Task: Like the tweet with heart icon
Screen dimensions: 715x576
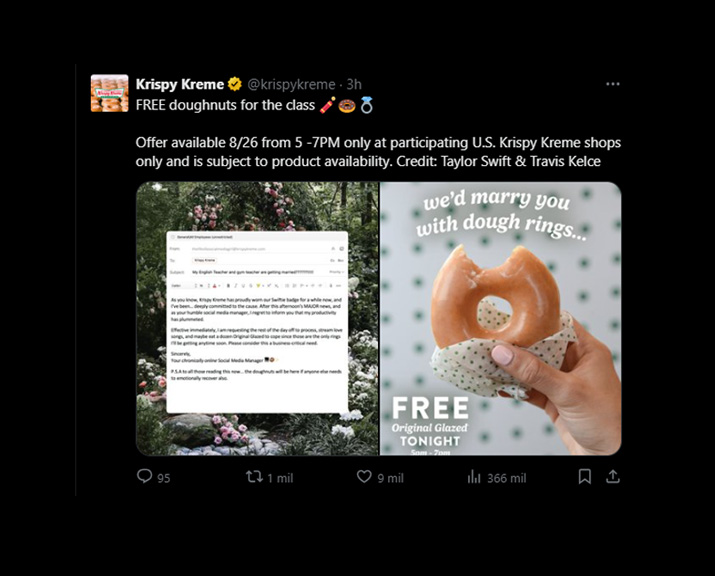Action: (x=364, y=477)
